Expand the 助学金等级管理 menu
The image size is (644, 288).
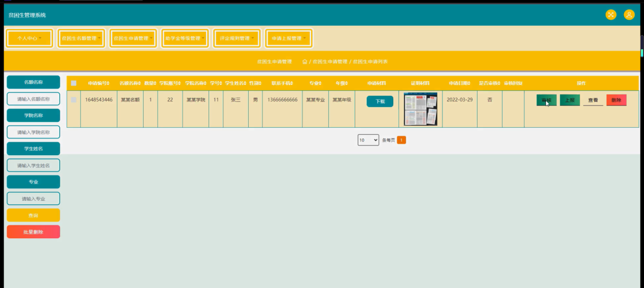click(185, 38)
